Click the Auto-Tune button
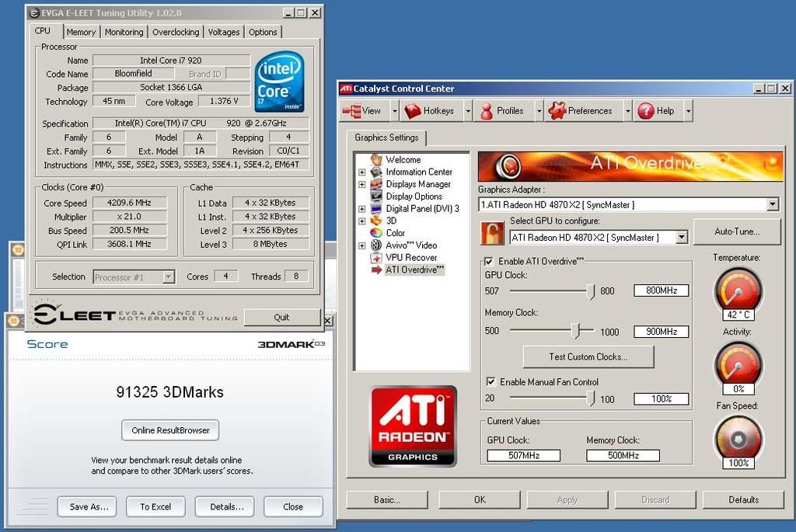Image resolution: width=796 pixels, height=532 pixels. click(x=737, y=231)
